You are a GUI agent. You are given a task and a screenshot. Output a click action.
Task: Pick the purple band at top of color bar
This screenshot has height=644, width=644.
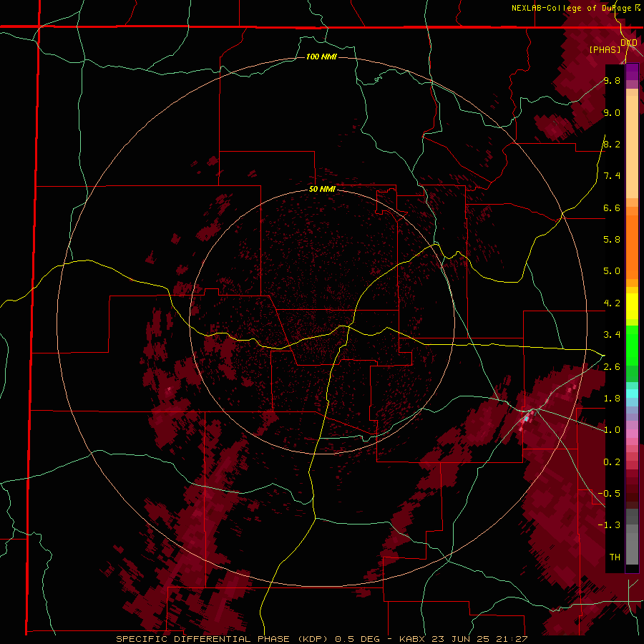632,72
